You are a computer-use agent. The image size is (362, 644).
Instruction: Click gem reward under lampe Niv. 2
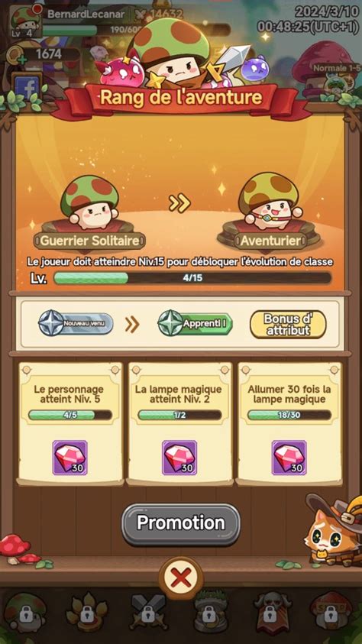click(179, 458)
